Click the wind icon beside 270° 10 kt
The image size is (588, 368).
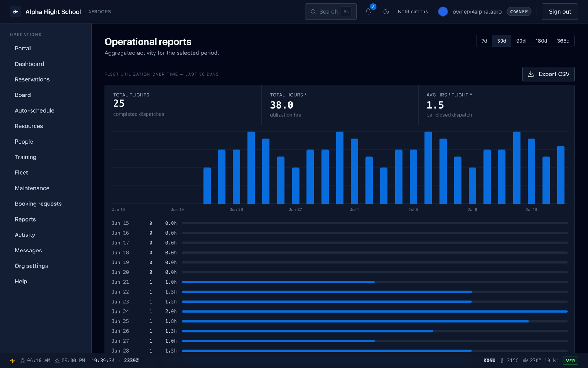point(525,361)
